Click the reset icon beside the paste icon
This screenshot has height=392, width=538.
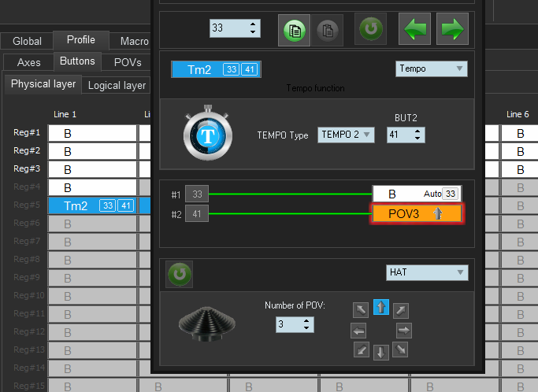coord(370,29)
